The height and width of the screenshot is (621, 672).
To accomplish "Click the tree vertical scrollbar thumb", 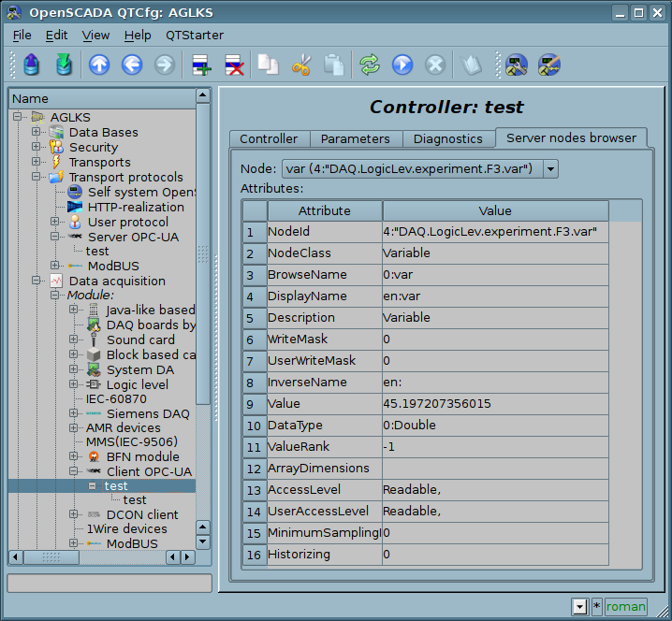I will (203, 253).
